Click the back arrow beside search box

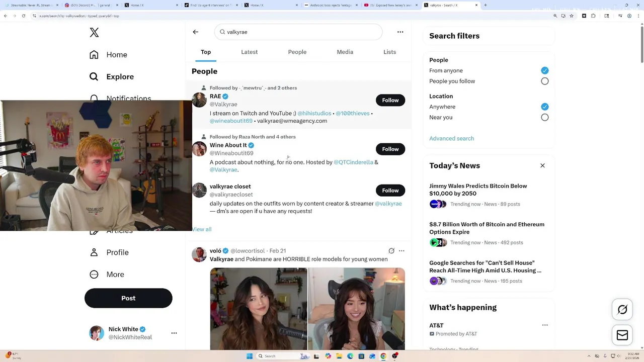tap(196, 32)
